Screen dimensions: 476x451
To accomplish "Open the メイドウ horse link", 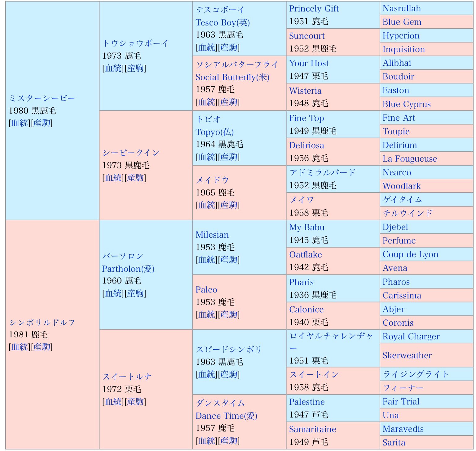I will pos(212,180).
